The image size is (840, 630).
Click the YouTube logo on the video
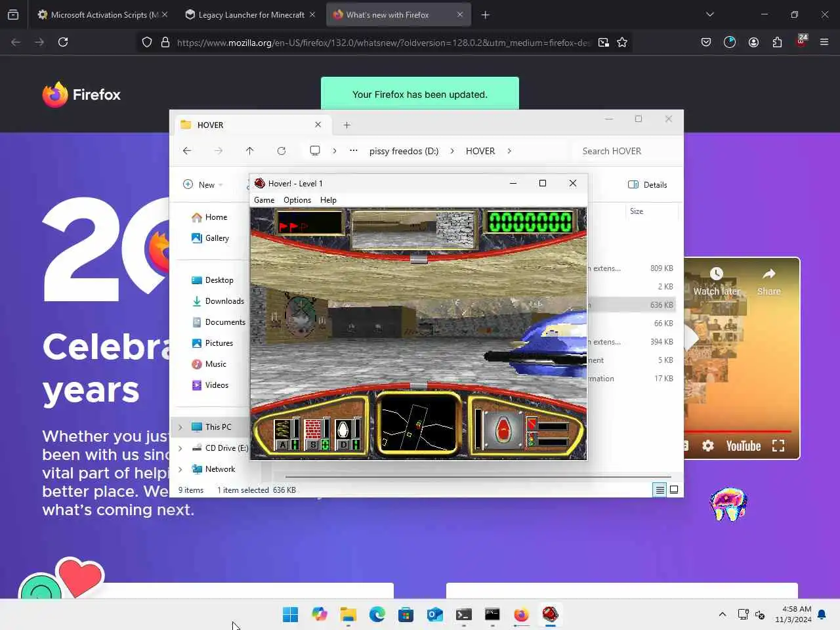click(x=743, y=446)
